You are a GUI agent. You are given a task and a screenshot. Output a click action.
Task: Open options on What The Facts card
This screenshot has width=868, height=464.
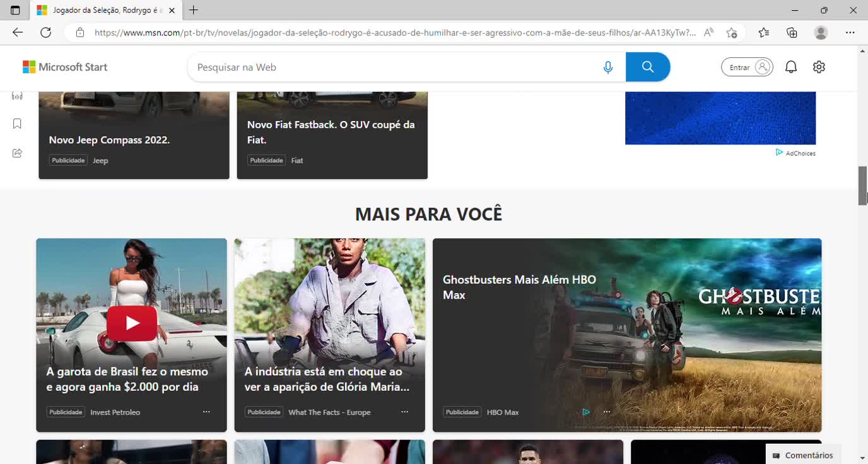pos(404,412)
